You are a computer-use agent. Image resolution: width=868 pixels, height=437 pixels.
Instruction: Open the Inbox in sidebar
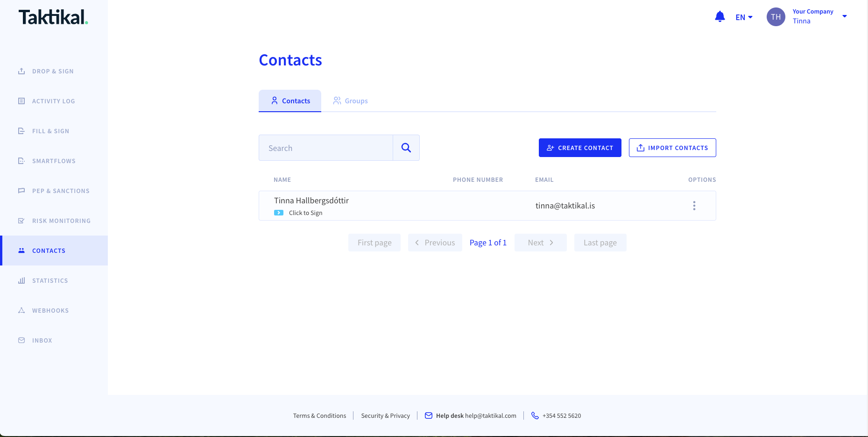coord(42,341)
